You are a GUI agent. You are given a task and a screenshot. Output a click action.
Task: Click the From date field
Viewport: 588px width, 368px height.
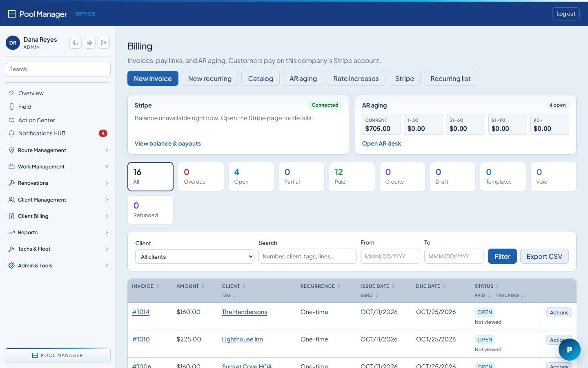pos(390,256)
